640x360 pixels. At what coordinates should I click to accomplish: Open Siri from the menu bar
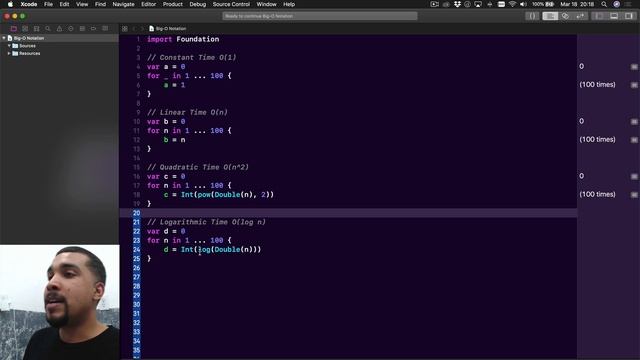616,4
